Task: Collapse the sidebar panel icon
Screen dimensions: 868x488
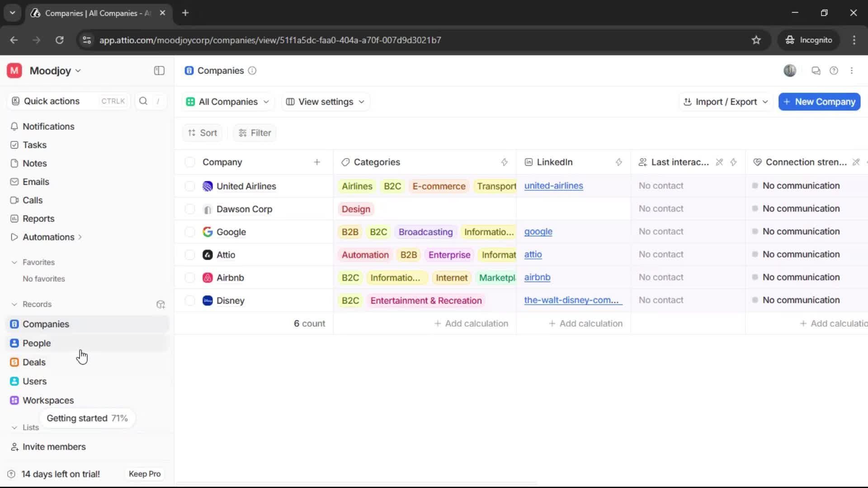Action: coord(159,70)
